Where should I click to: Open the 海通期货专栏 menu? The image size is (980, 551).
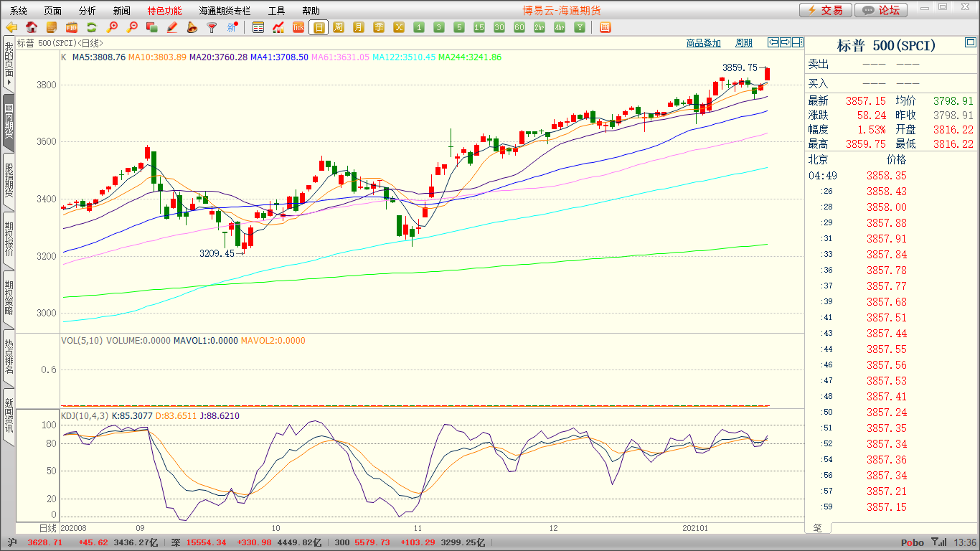(225, 11)
